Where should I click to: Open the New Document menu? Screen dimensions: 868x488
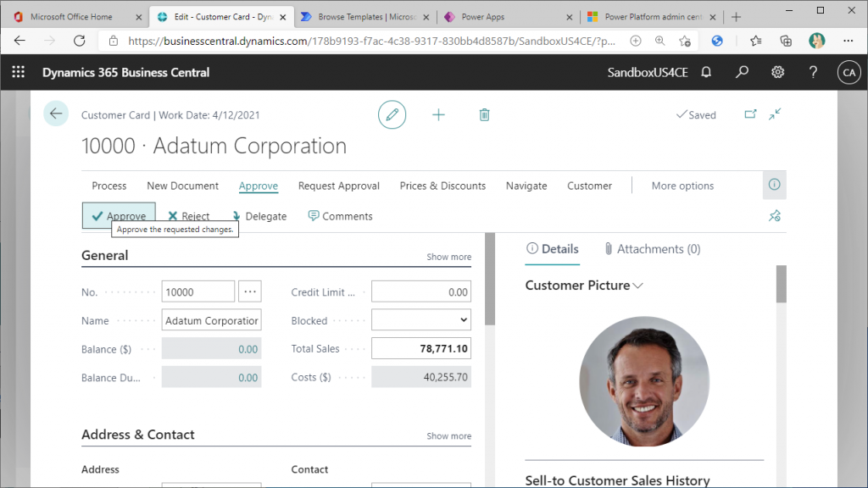183,186
